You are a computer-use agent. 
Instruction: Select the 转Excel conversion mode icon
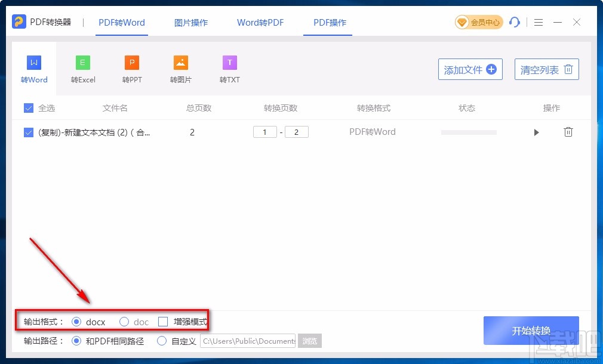point(82,61)
